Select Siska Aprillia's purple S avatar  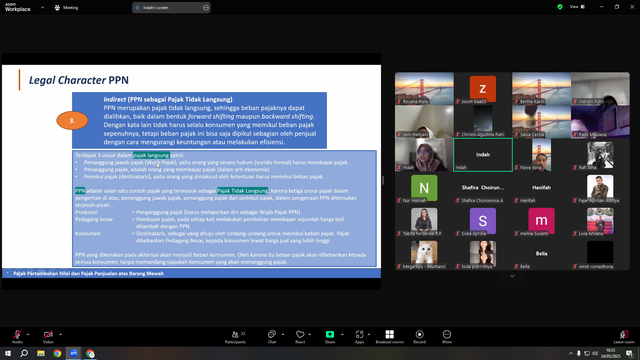483,221
